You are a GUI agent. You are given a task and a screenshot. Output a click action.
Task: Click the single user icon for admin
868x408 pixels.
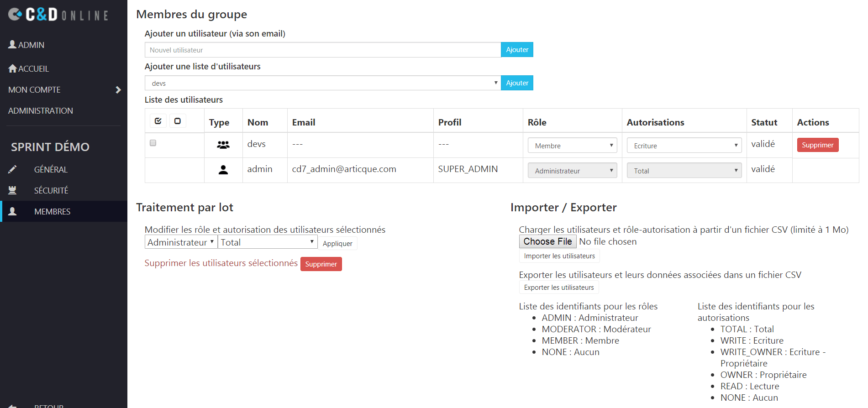pos(223,170)
